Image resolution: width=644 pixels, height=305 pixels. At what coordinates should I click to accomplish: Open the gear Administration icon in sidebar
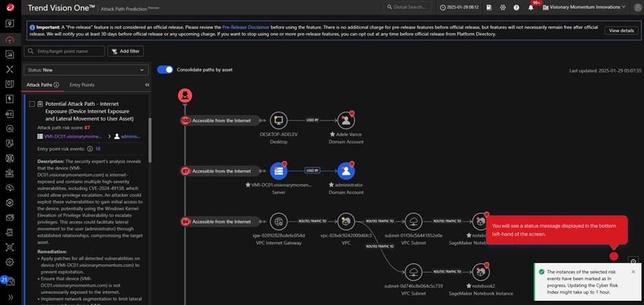(x=10, y=262)
